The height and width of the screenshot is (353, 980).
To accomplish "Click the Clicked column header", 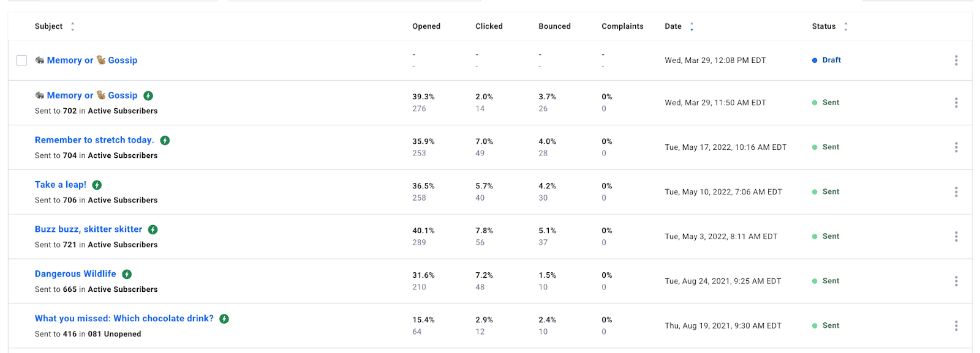I will point(489,26).
